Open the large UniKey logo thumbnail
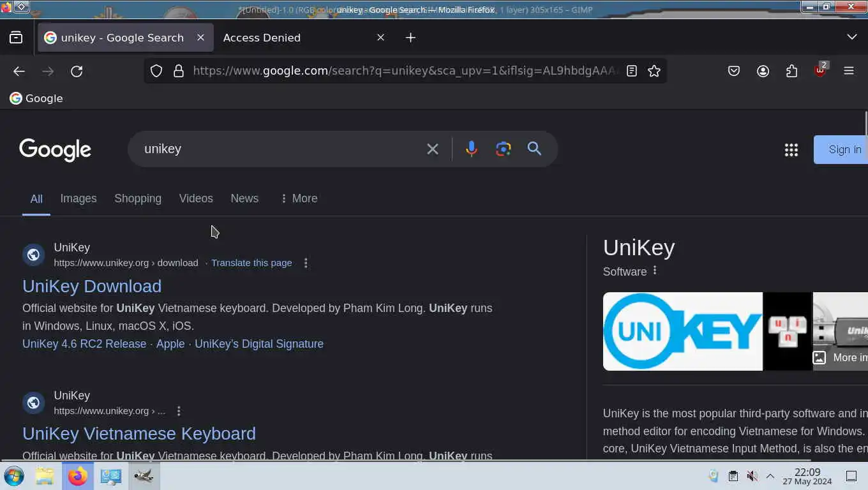Screen dimensions: 868x490 point(682,331)
